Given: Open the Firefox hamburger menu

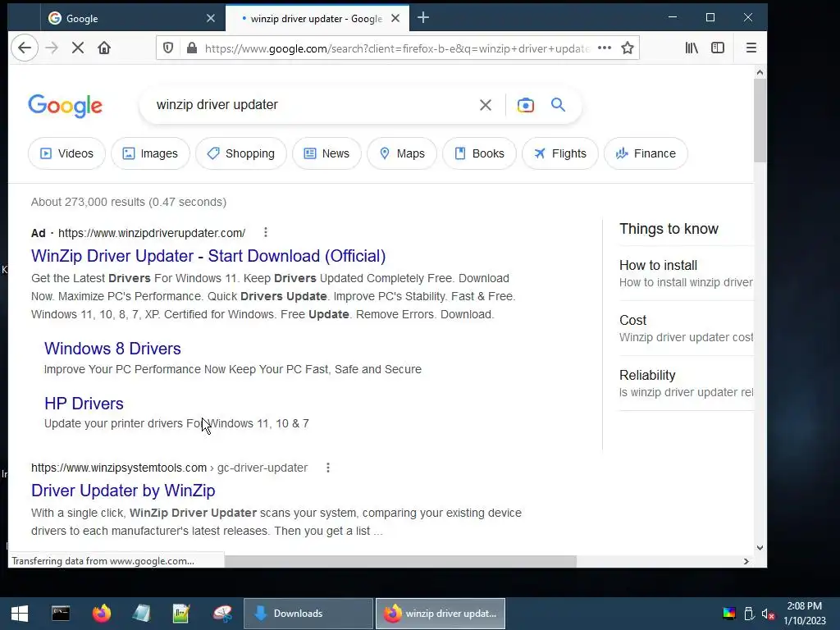Looking at the screenshot, I should click(751, 48).
